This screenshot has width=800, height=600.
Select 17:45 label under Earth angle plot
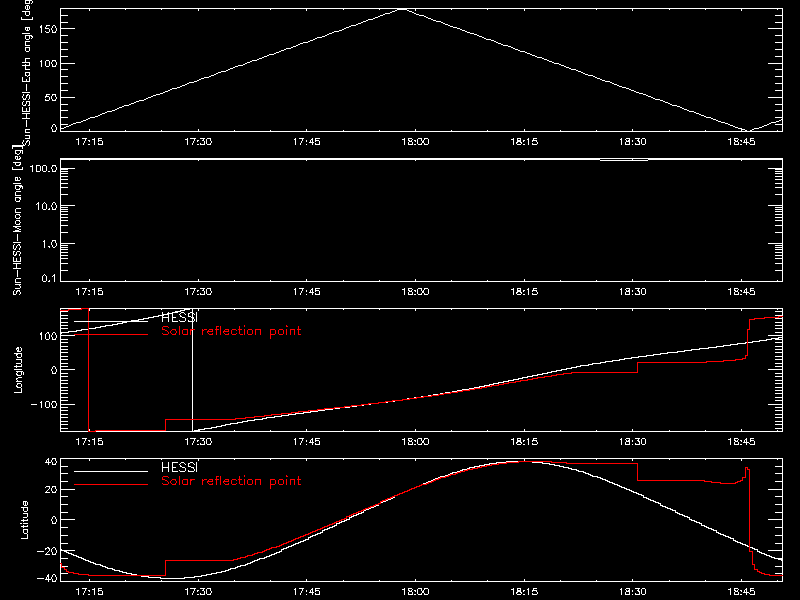(307, 142)
